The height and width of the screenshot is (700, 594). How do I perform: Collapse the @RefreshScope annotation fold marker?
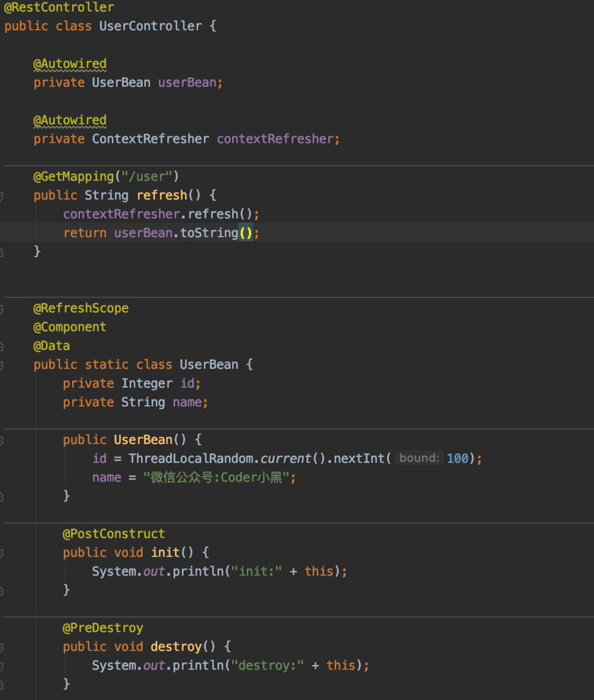click(x=2, y=309)
